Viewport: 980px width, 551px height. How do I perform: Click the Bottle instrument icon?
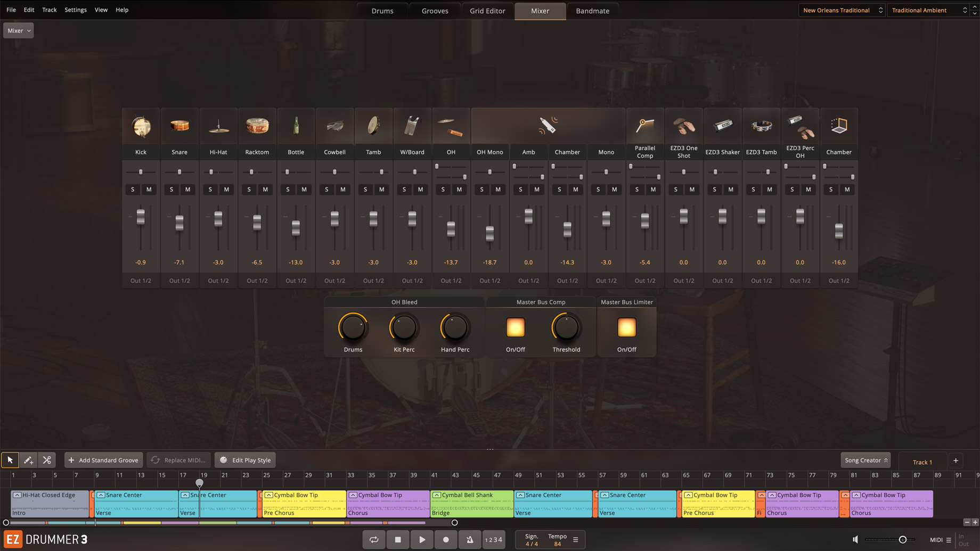coord(296,126)
